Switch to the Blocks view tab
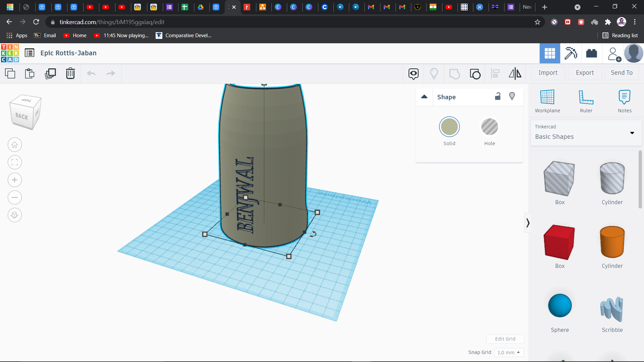The height and width of the screenshot is (362, 644). click(x=571, y=53)
